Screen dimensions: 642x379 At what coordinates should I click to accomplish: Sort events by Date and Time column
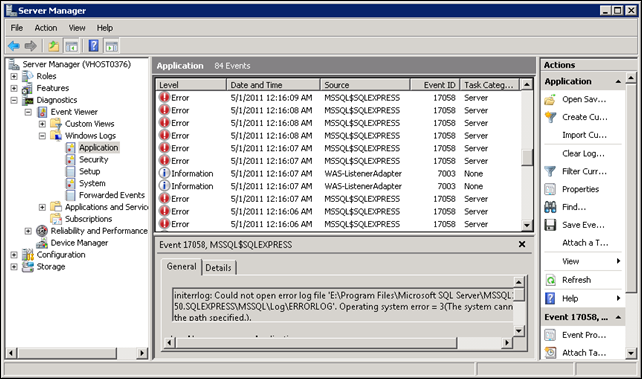pyautogui.click(x=274, y=85)
